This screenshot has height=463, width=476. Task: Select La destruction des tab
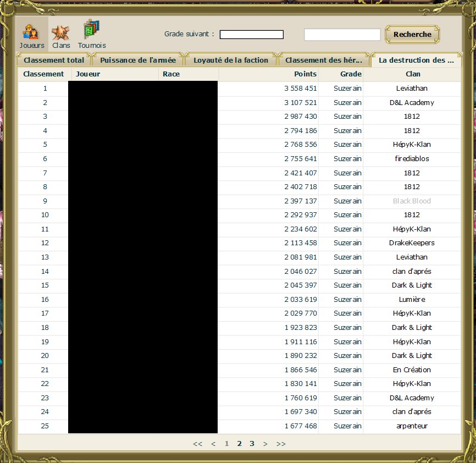click(416, 60)
